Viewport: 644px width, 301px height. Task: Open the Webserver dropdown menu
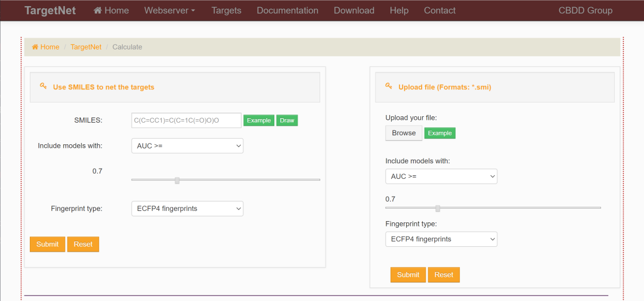coord(169,11)
